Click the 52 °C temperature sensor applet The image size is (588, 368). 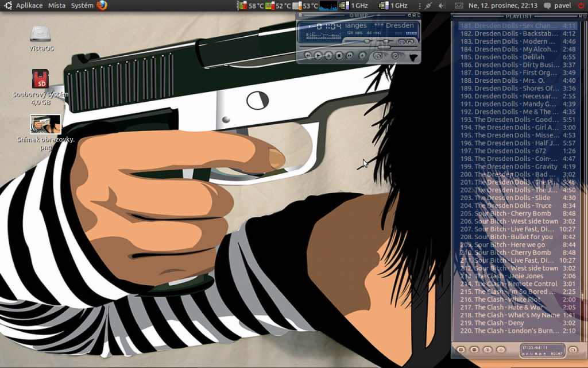[278, 6]
